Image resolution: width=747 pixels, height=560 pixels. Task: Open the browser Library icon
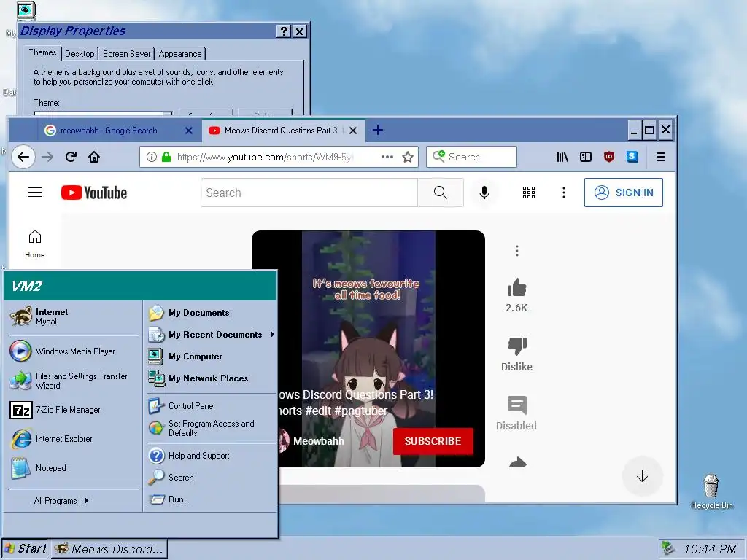coord(562,157)
